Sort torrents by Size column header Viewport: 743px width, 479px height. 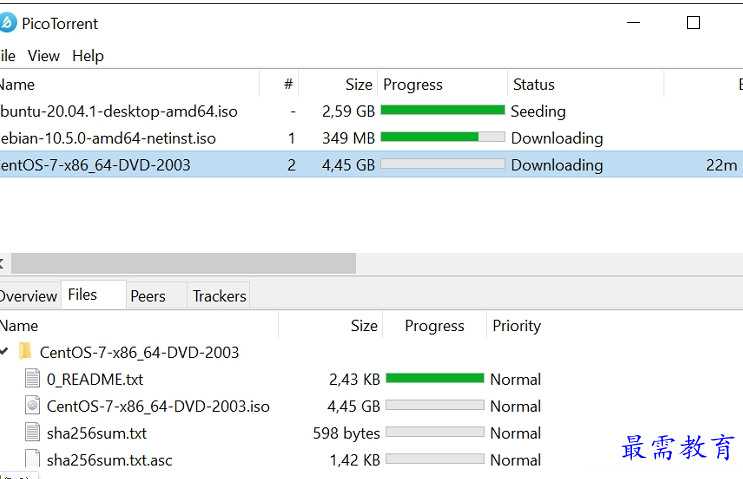(x=359, y=85)
